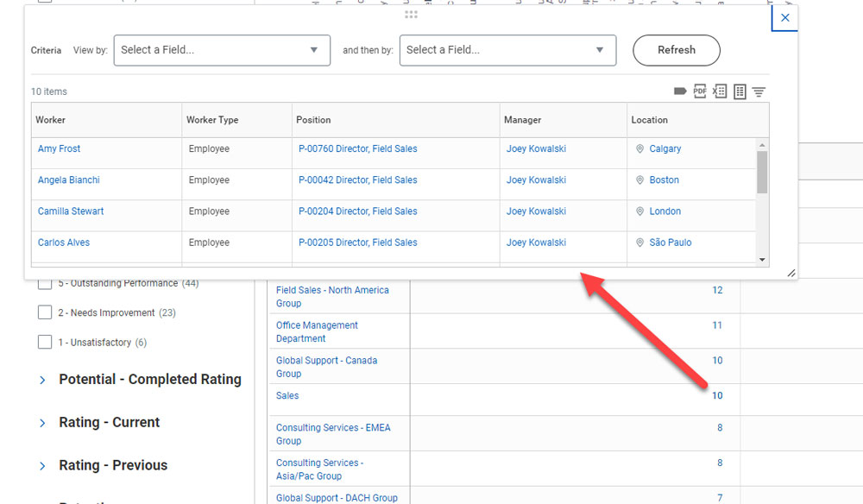Screen dimensions: 863x504
Task: Open the 'View by' field dropdown
Action: (222, 50)
